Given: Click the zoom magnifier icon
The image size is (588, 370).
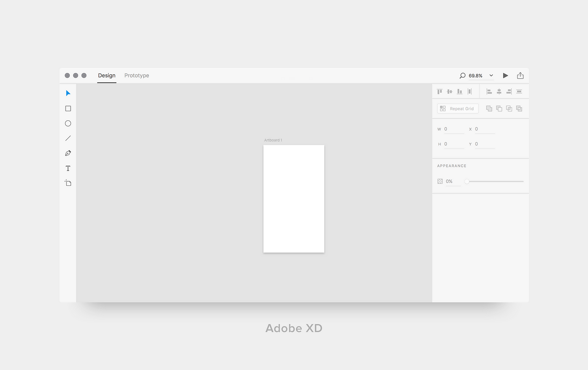Looking at the screenshot, I should (462, 76).
